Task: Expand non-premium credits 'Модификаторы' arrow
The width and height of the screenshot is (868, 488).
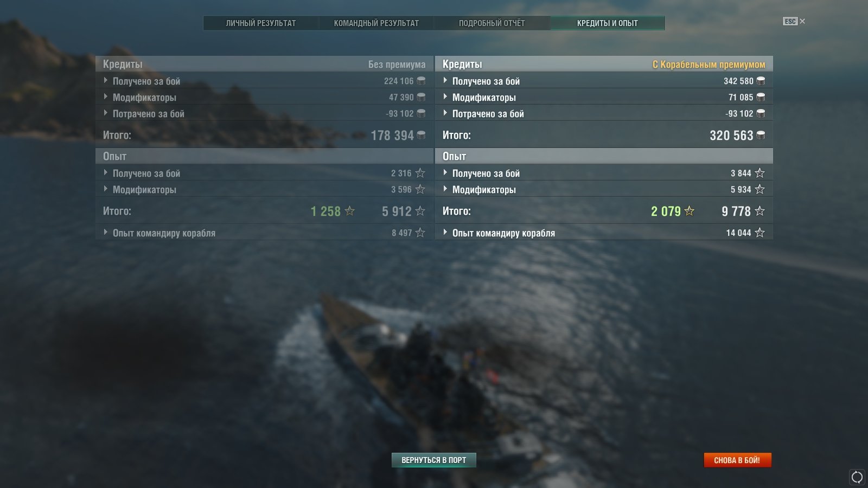Action: 105,97
